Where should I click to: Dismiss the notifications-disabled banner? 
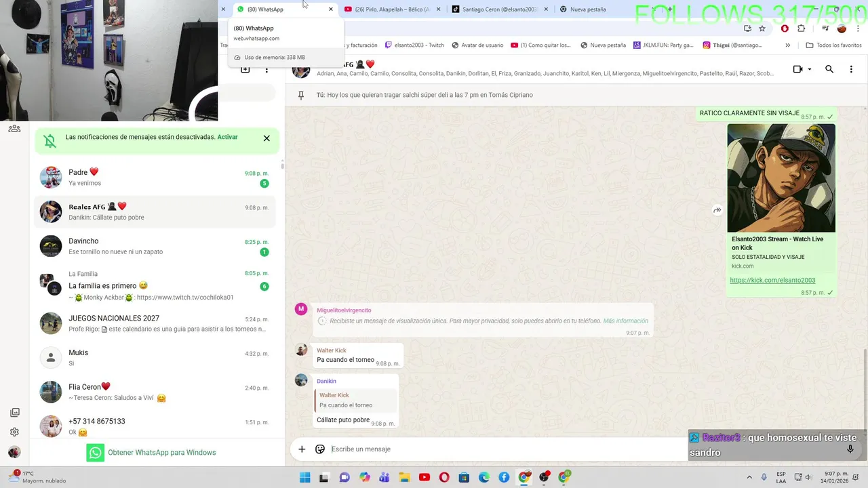[267, 138]
